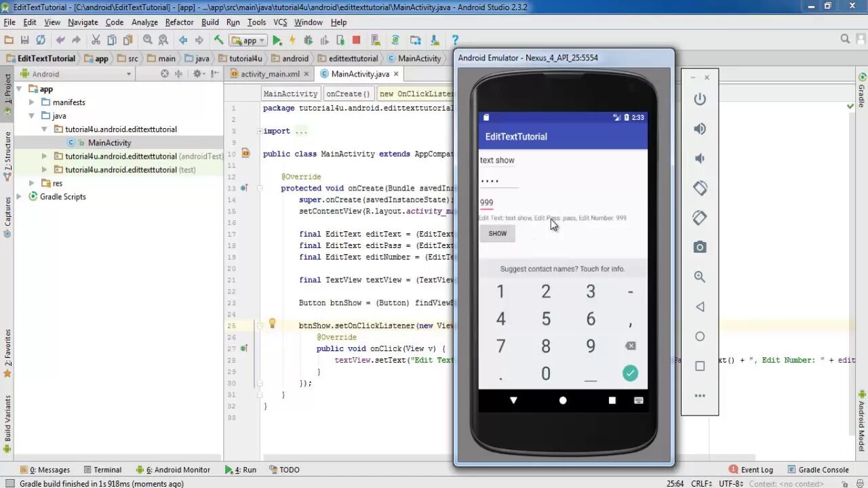Image resolution: width=868 pixels, height=488 pixels.
Task: Click the phone's keyboard backspace key
Action: [x=630, y=346]
